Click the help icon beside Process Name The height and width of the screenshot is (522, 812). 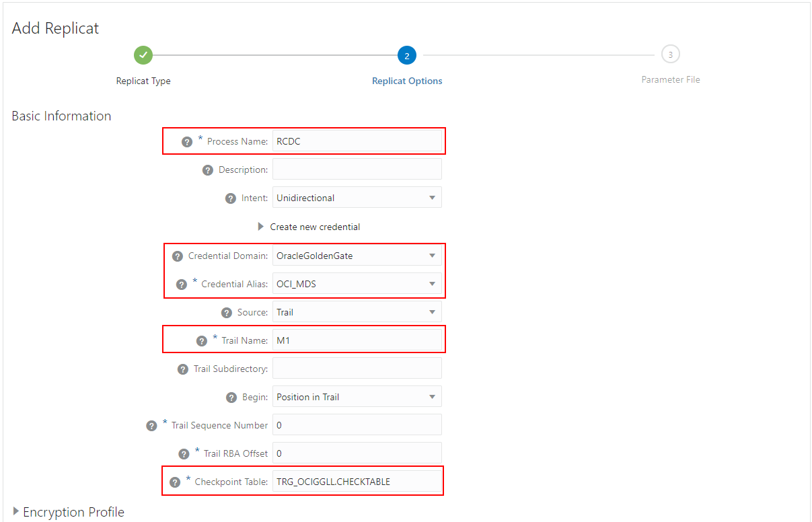point(187,142)
